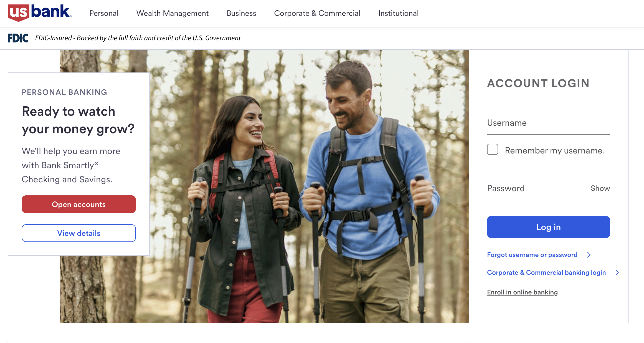The height and width of the screenshot is (343, 644).
Task: Open the Wealth Management menu
Action: click(172, 13)
